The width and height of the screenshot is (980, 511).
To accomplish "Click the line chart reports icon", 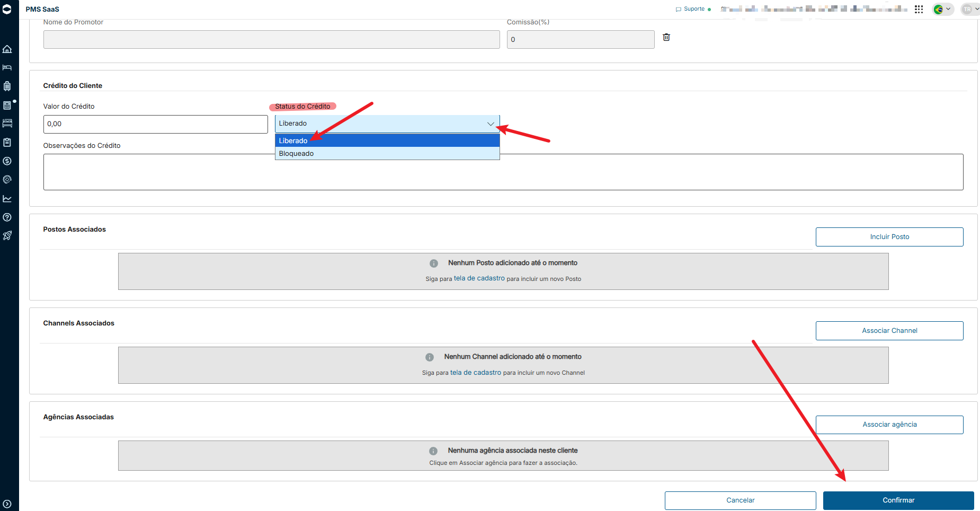I will (x=7, y=199).
